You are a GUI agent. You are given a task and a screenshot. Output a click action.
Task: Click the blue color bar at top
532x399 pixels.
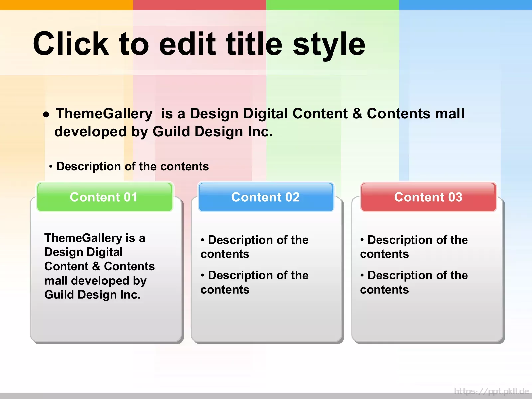point(465,5)
